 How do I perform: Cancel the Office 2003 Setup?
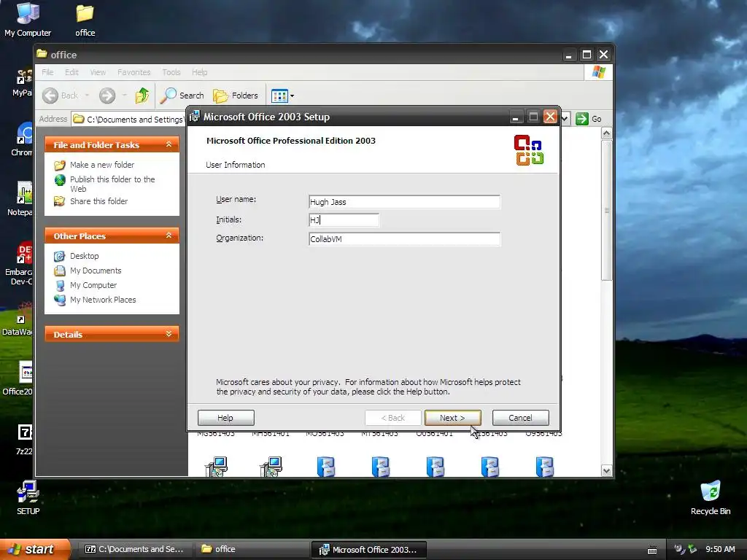(520, 418)
